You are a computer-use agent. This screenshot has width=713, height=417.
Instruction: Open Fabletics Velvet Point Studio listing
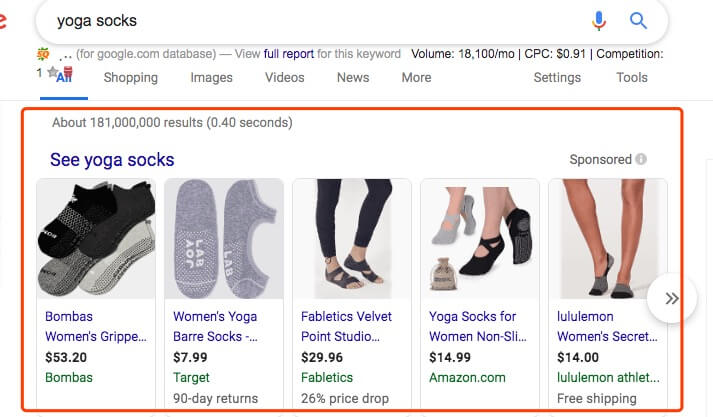(346, 326)
